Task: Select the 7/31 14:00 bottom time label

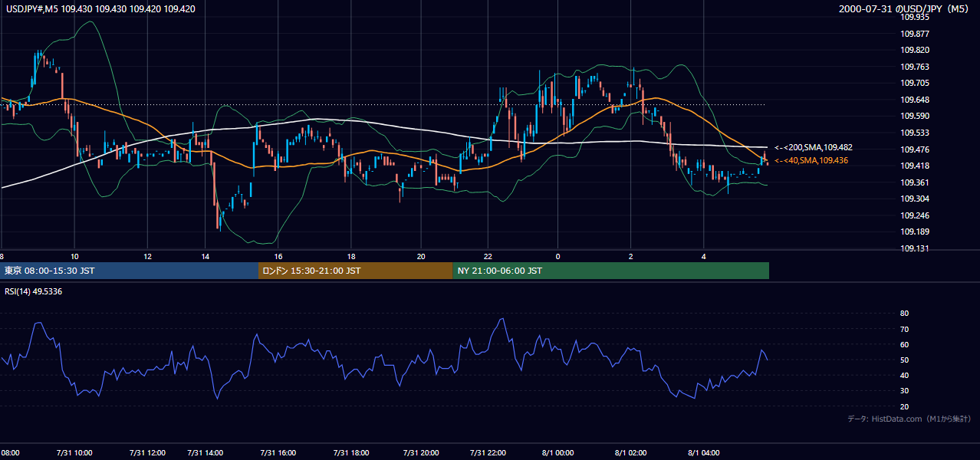Action: pyautogui.click(x=205, y=453)
